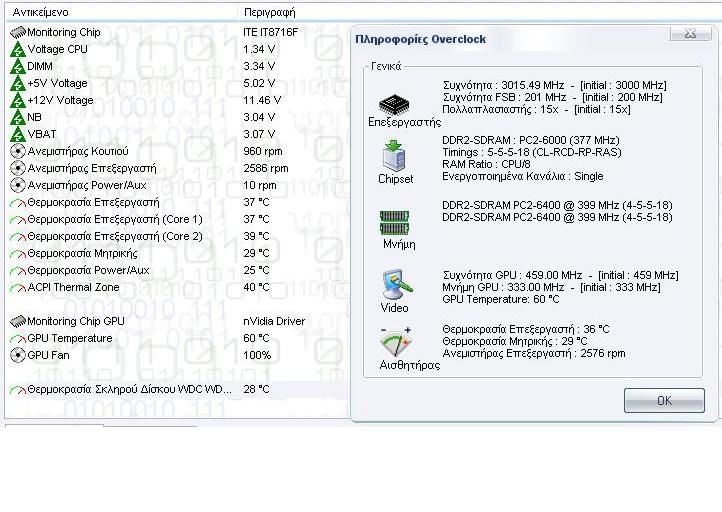Click the Ανεμιστήρας Κουτιού fan icon
Viewport: 722px width, 512px height.
(17, 151)
